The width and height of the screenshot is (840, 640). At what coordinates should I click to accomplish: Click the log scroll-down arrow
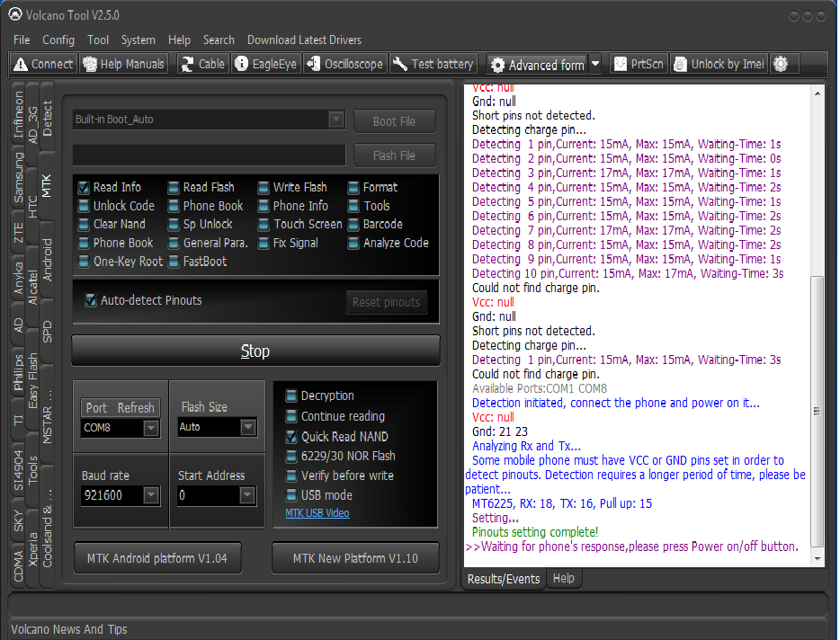tap(818, 559)
